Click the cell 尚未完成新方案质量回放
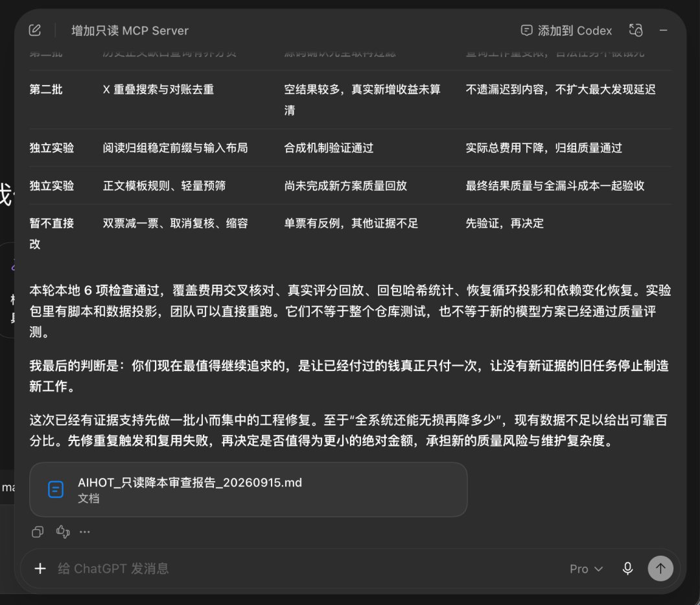Screen dimensions: 700x605 [345, 185]
